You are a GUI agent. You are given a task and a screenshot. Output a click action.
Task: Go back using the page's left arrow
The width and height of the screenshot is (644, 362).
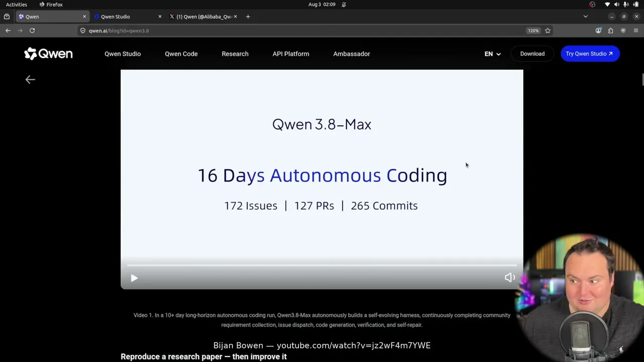[30, 79]
